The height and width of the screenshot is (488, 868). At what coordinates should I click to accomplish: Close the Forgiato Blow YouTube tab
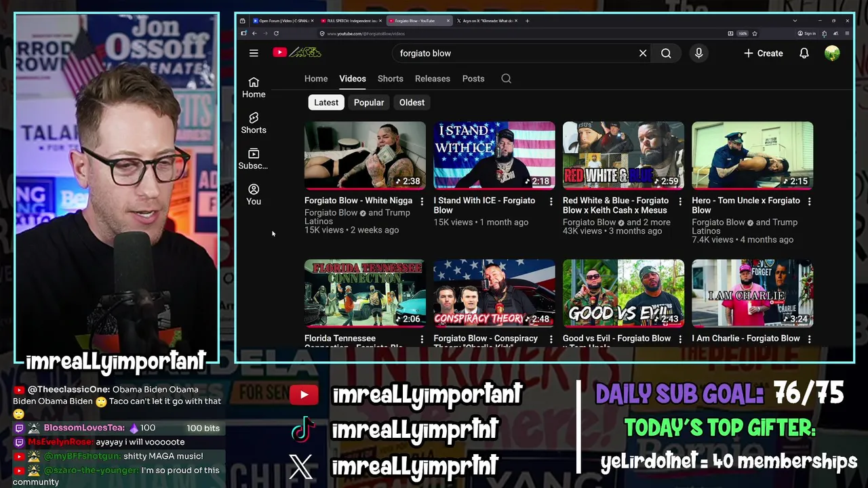[448, 21]
